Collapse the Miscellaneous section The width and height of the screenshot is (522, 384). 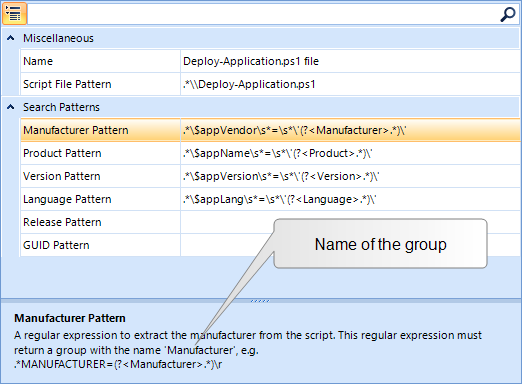click(10, 38)
